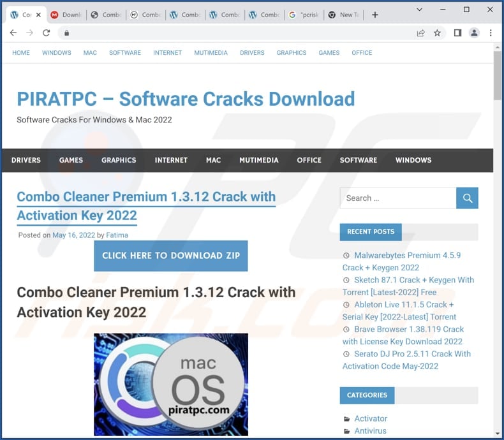This screenshot has width=504, height=440.
Task: Open the share page icon
Action: point(421,33)
